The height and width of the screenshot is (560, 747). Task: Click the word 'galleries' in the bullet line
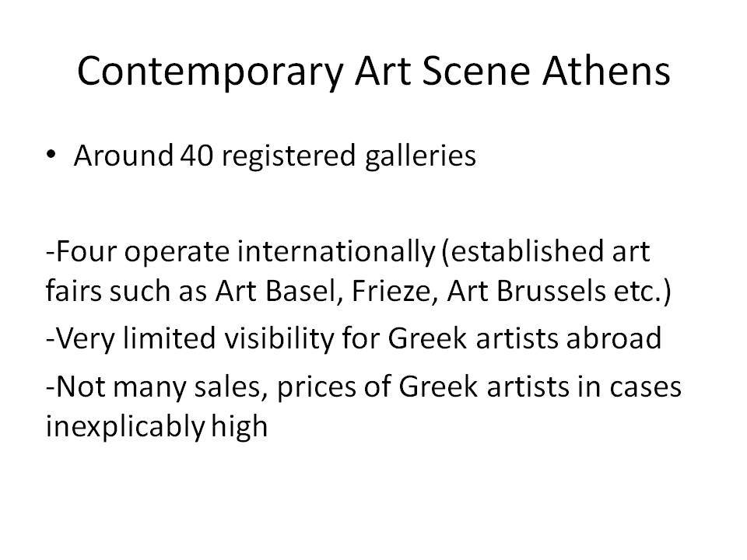coord(421,156)
